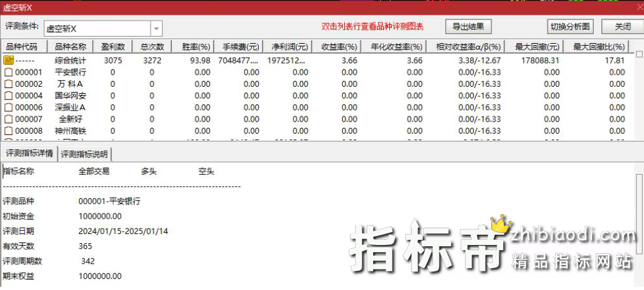This screenshot has width=644, height=290.
Task: Click stock code 000007 in the list
Action: 29,120
